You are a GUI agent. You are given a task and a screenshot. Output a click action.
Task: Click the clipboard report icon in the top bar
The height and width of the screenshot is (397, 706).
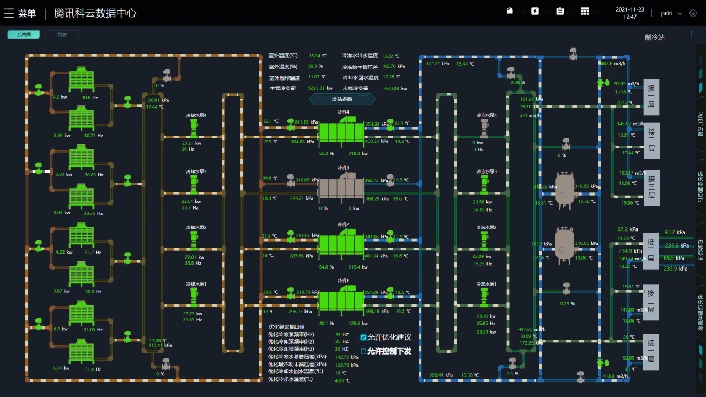point(560,11)
